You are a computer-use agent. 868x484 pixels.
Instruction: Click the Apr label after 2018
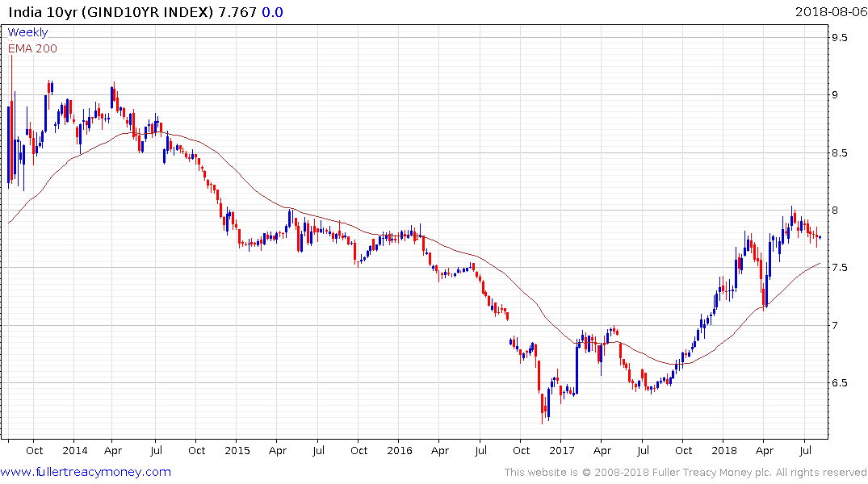pyautogui.click(x=765, y=451)
